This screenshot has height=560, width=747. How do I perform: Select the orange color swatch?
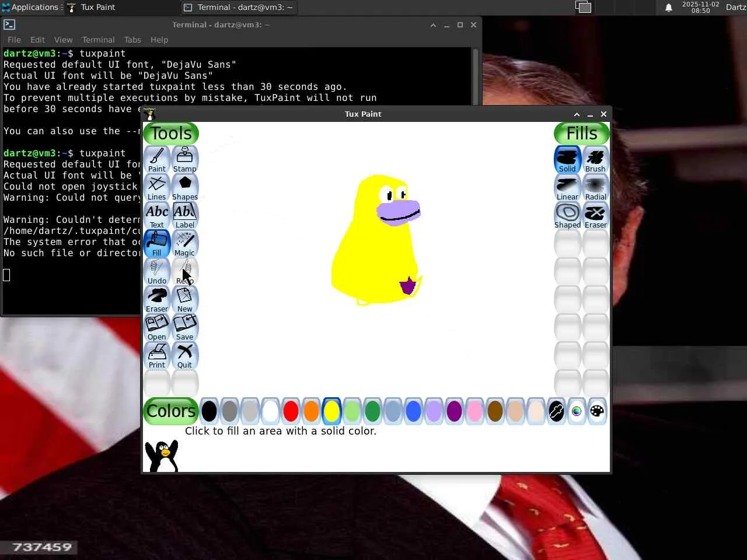tap(311, 411)
